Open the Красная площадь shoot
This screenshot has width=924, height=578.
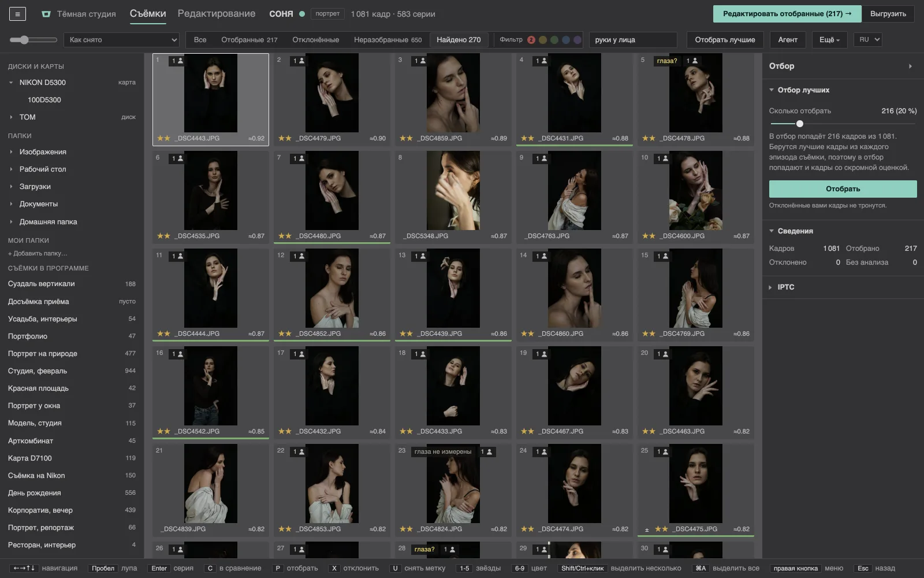(72, 388)
